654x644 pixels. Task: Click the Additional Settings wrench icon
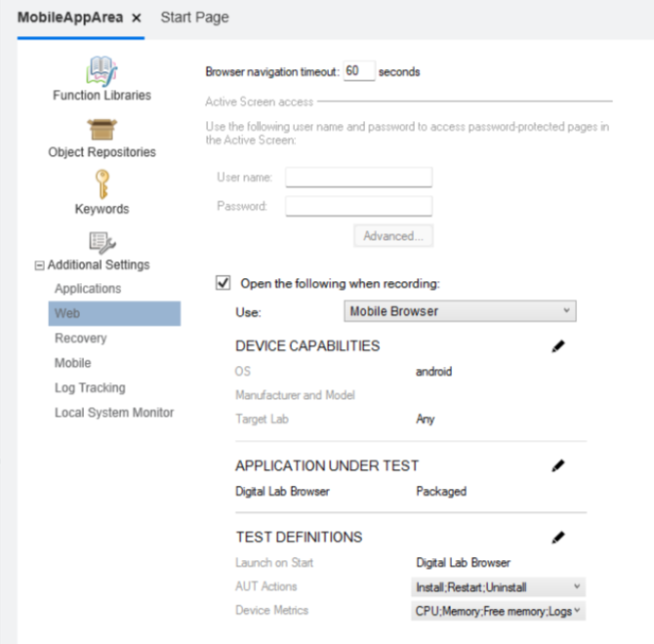102,241
